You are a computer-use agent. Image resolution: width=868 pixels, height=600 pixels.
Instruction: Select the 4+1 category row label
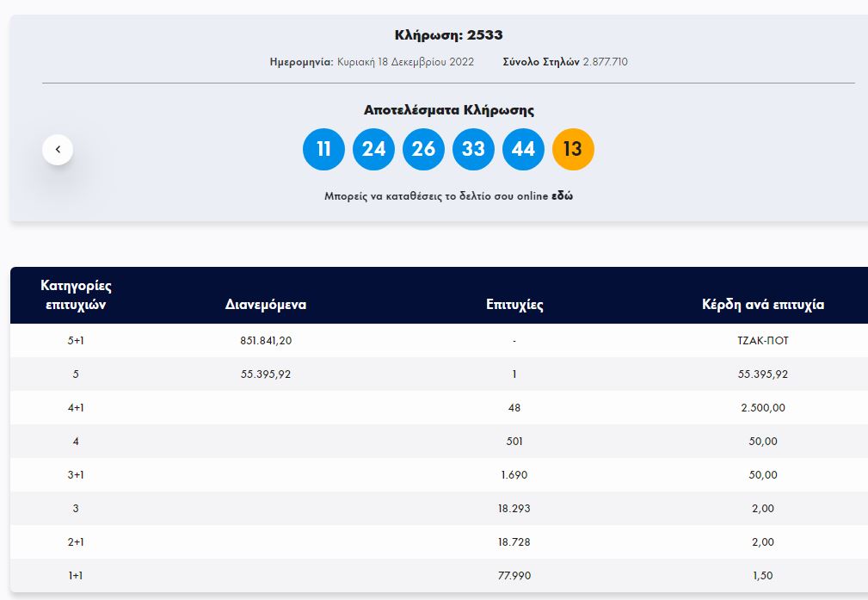coord(76,408)
